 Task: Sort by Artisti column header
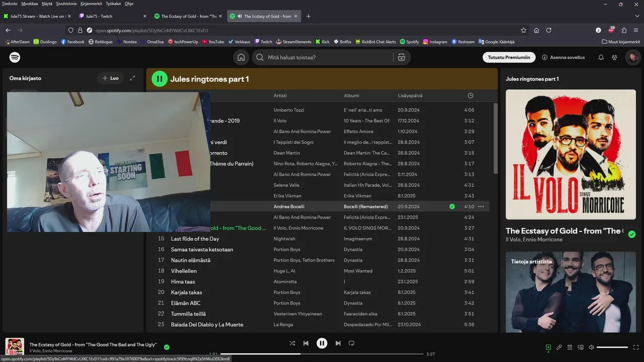coord(280,96)
